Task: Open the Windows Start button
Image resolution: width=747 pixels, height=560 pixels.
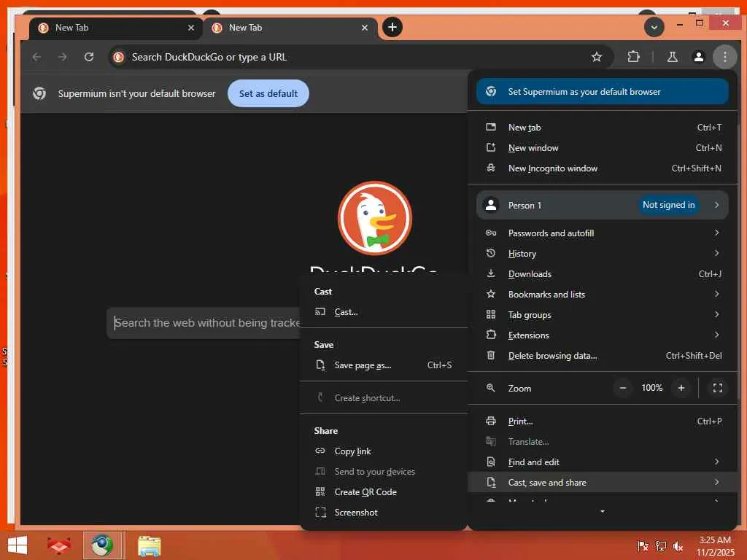Action: [x=18, y=545]
